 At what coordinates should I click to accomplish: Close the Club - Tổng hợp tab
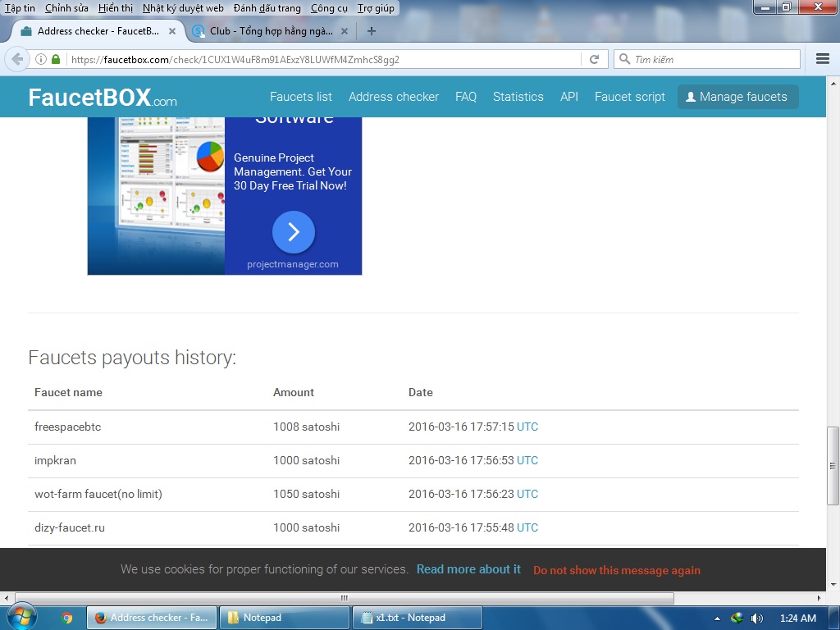[x=345, y=31]
